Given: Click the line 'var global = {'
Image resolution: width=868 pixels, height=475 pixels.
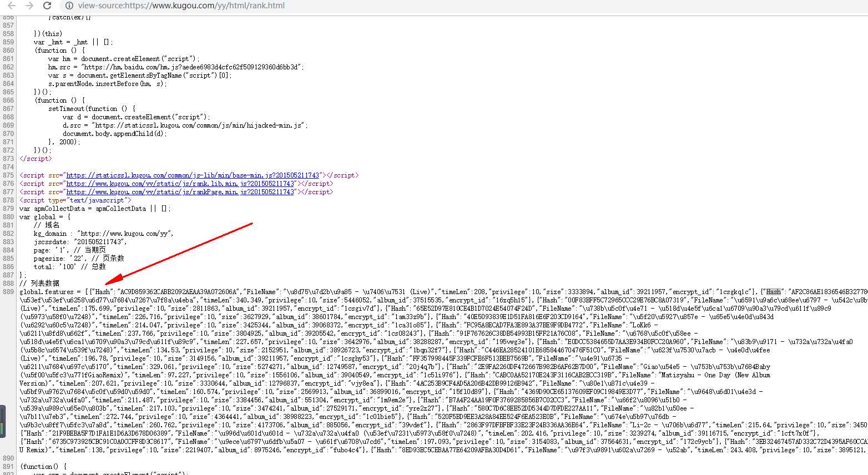Looking at the screenshot, I should [x=45, y=217].
